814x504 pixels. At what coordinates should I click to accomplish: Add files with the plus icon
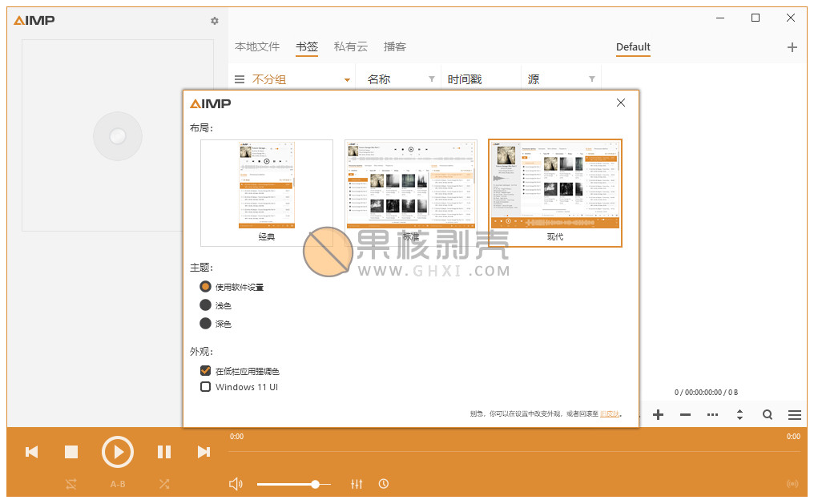pos(658,415)
